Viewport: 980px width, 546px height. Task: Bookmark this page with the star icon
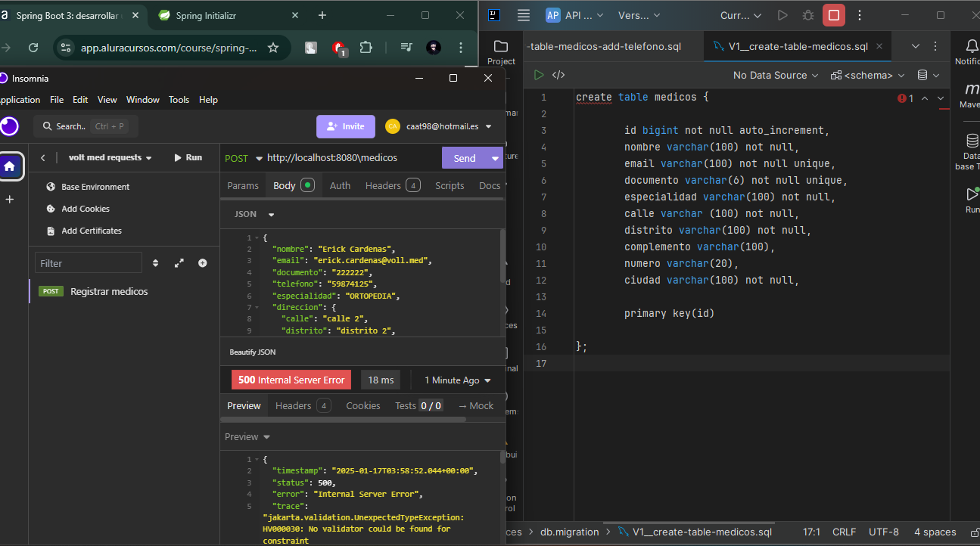coord(273,48)
